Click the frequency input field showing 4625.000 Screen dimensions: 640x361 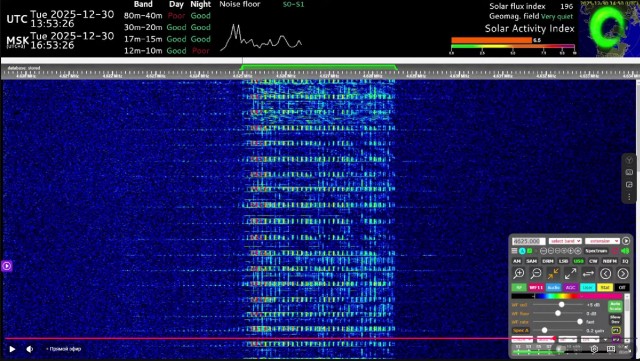529,241
